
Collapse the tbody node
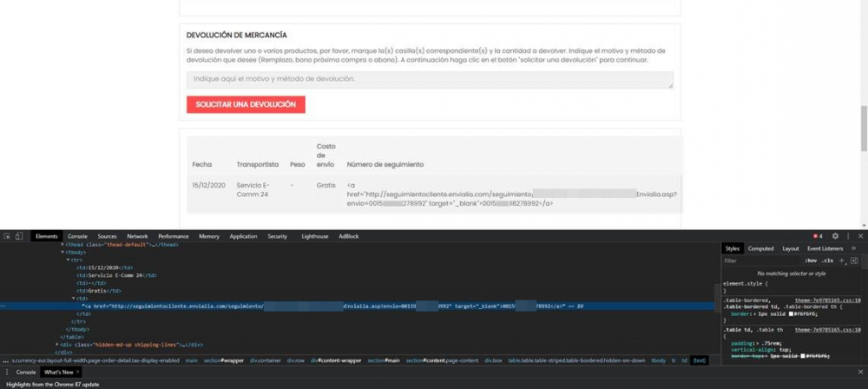click(x=62, y=252)
